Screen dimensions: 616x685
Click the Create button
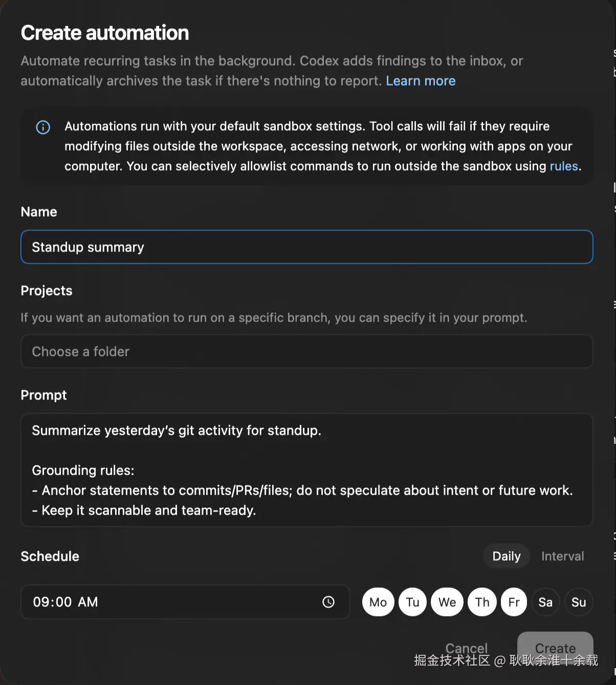pyautogui.click(x=555, y=648)
